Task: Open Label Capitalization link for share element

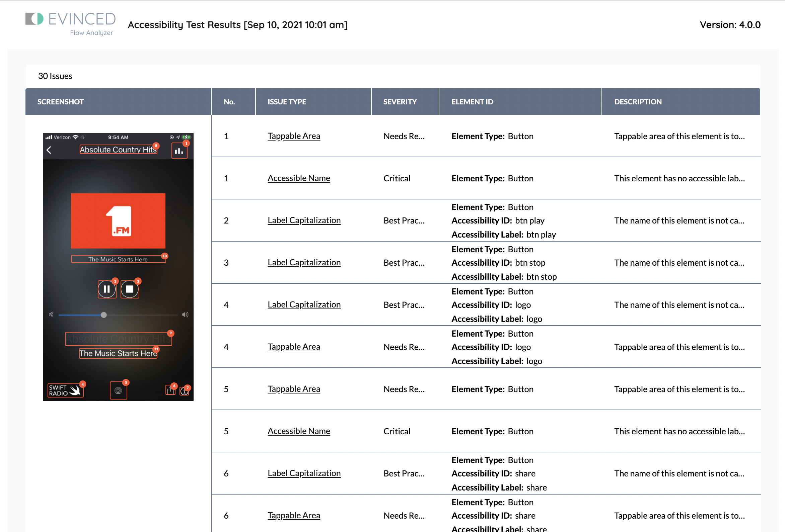Action: pyautogui.click(x=304, y=473)
